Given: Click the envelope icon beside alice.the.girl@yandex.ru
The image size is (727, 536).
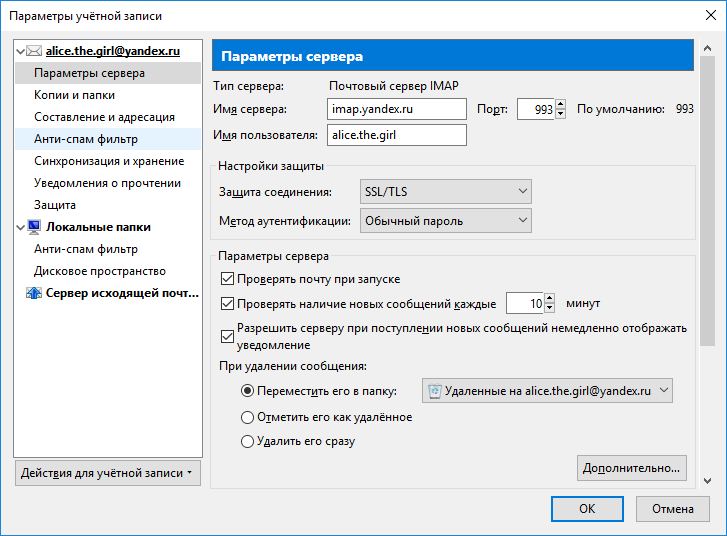Looking at the screenshot, I should pyautogui.click(x=35, y=51).
